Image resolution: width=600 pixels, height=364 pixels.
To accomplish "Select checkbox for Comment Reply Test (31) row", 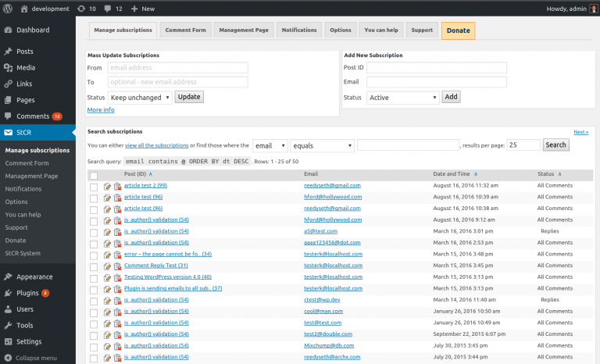I will tap(94, 266).
